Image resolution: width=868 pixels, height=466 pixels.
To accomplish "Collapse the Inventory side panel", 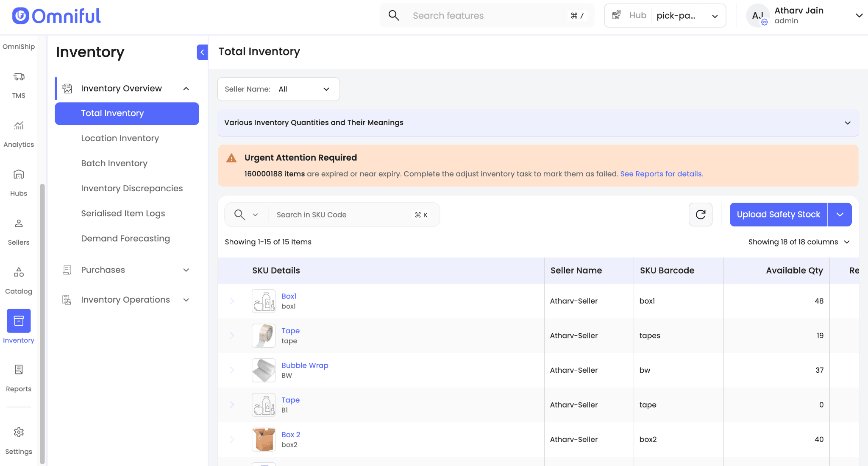I will 202,52.
